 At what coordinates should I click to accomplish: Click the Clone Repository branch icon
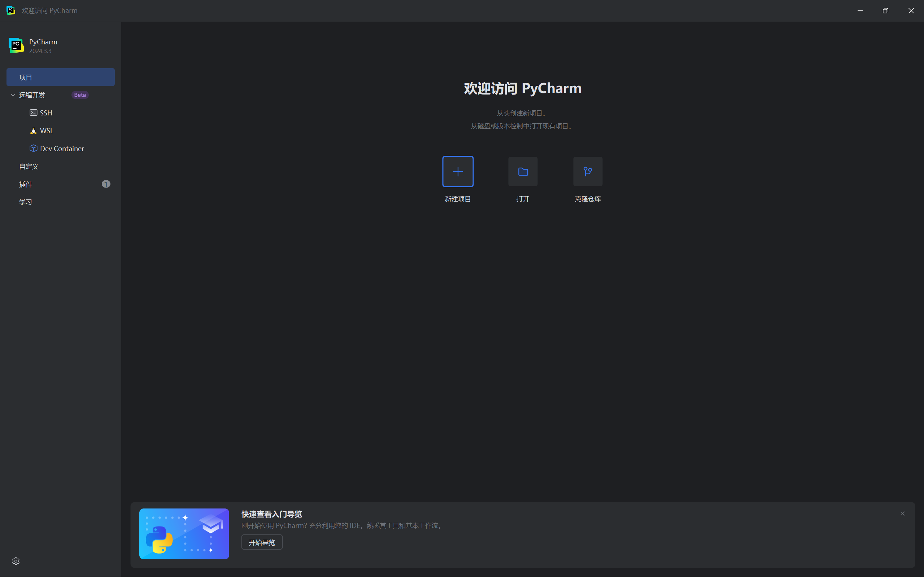click(588, 171)
